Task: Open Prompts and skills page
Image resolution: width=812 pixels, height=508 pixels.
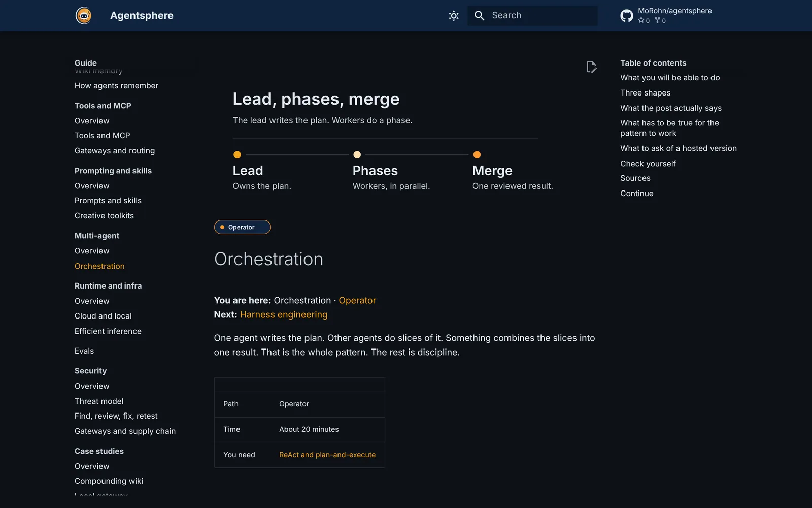Action: coord(108,201)
